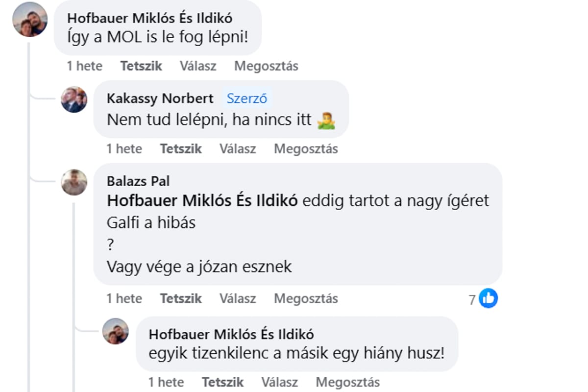
Task: Open the Kakassy Norbert name link
Action: pyautogui.click(x=160, y=98)
